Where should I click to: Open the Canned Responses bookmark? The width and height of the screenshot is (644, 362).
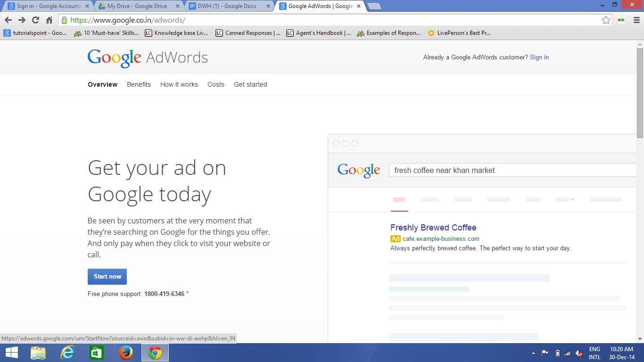[x=248, y=33]
